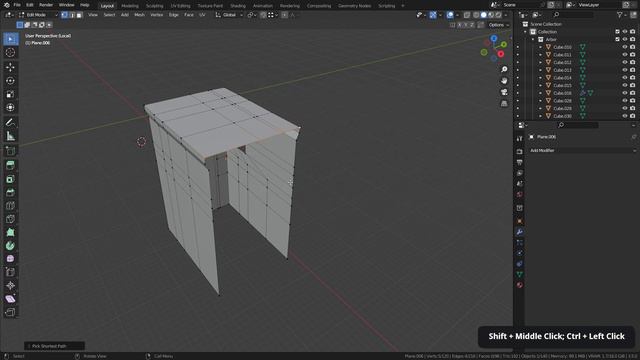The height and width of the screenshot is (360, 640).
Task: Click the viewport zoom magnifier icon
Action: click(x=504, y=69)
